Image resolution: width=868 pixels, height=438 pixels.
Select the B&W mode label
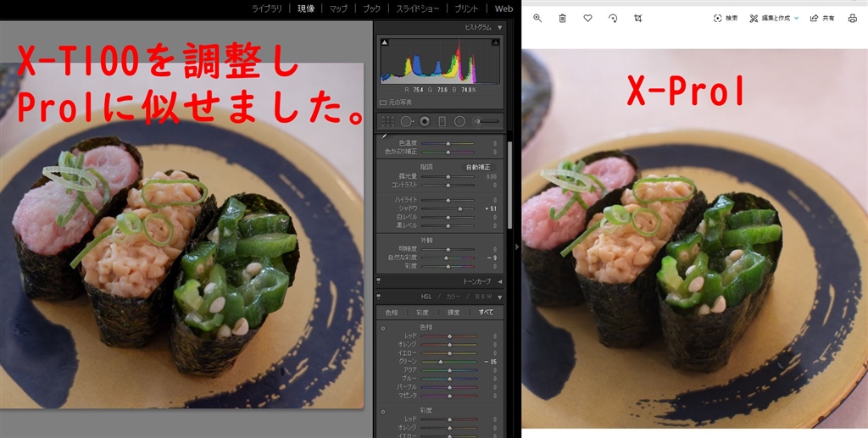pyautogui.click(x=483, y=297)
